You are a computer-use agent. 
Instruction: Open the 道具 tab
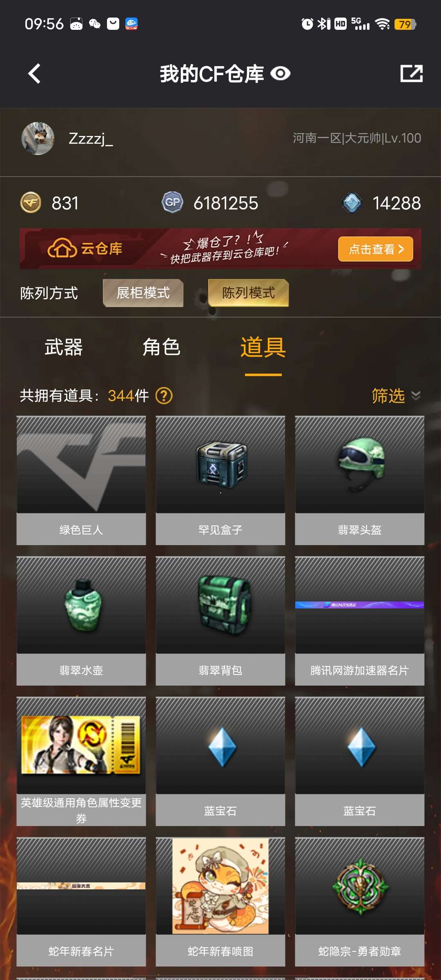pos(263,347)
